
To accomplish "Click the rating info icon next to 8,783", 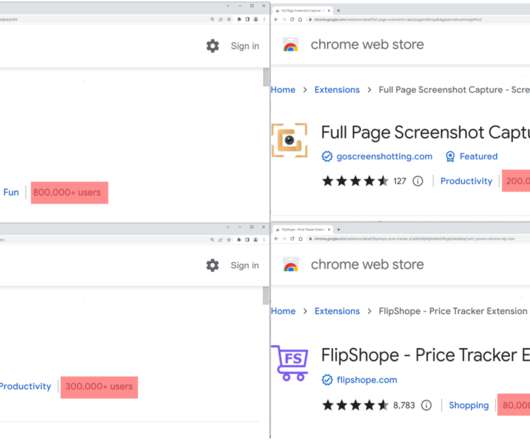I will click(x=427, y=405).
